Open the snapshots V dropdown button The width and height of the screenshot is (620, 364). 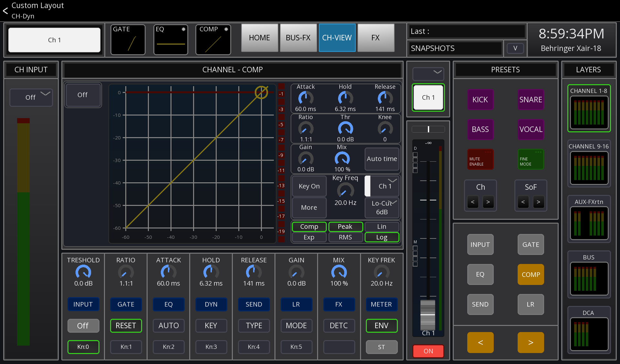pos(515,48)
